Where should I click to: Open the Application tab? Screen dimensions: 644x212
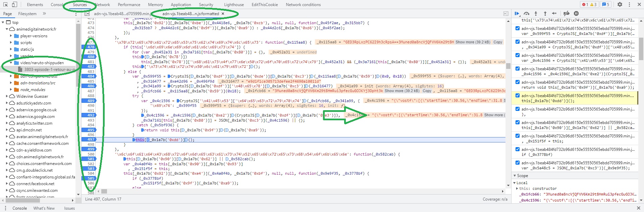point(181,5)
